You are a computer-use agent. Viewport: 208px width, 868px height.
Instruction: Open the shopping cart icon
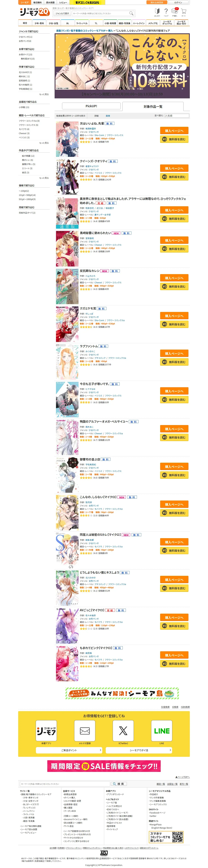183,12
